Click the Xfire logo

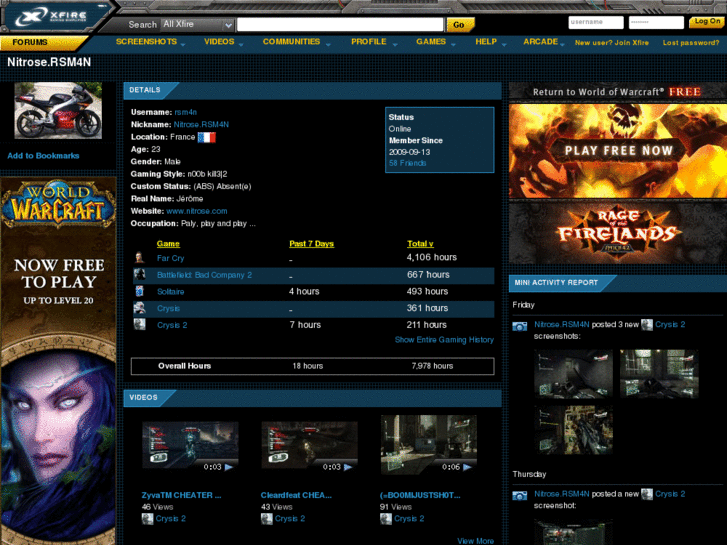[52, 17]
